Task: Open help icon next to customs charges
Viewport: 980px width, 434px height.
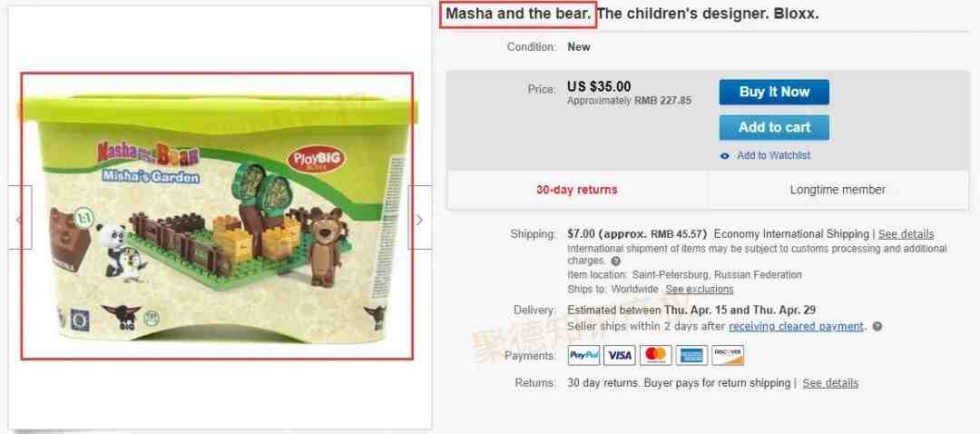Action: click(615, 261)
